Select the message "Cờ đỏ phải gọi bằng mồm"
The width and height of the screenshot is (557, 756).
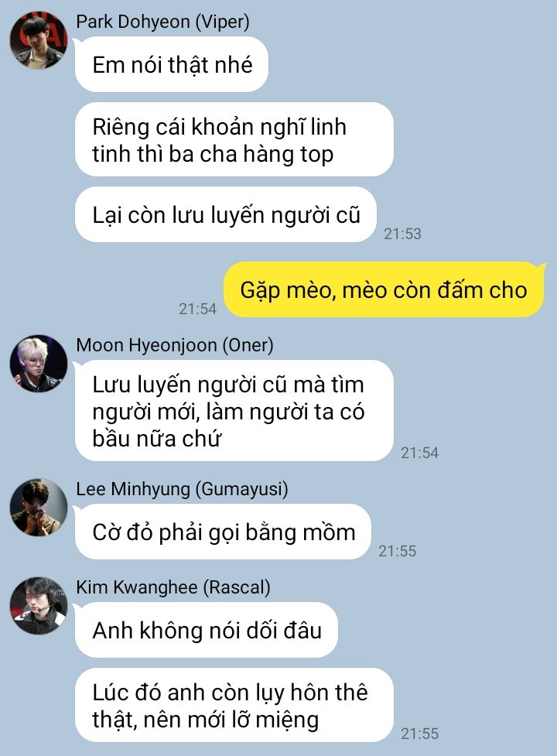[x=223, y=532]
